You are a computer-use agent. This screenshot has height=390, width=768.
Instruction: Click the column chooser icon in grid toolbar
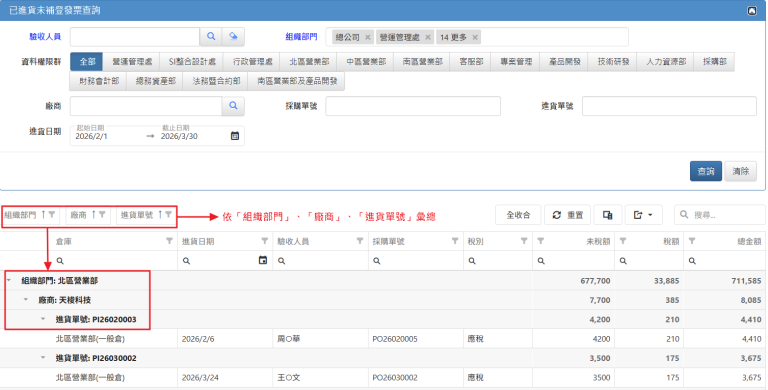pyautogui.click(x=608, y=215)
